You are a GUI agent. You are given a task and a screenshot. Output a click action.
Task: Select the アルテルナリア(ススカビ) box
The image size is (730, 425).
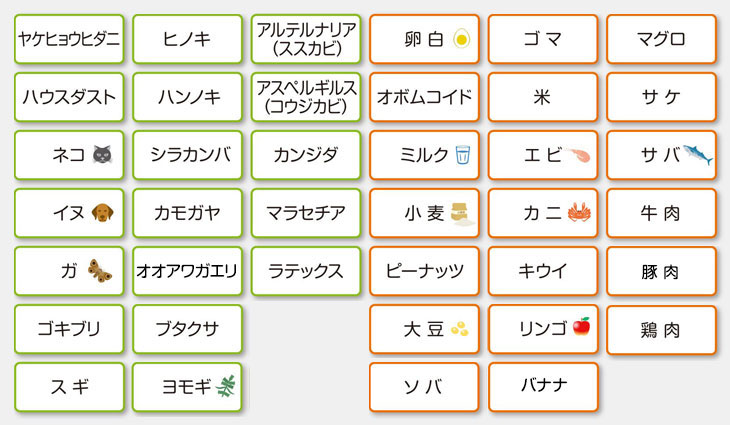pos(306,39)
